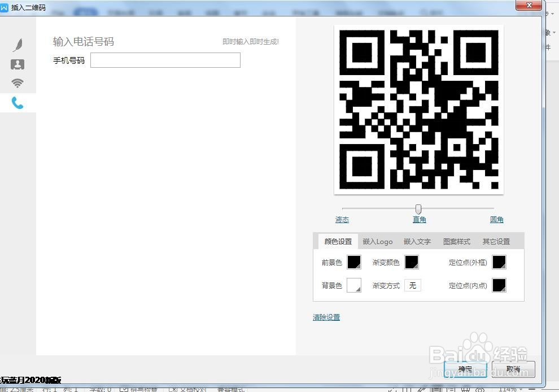Select the text feather icon in sidebar
The height and width of the screenshot is (392, 559).
(x=18, y=45)
